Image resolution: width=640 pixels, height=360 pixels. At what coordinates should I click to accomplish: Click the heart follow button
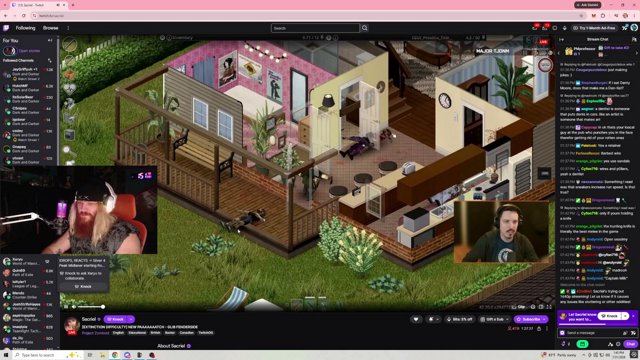click(x=416, y=319)
